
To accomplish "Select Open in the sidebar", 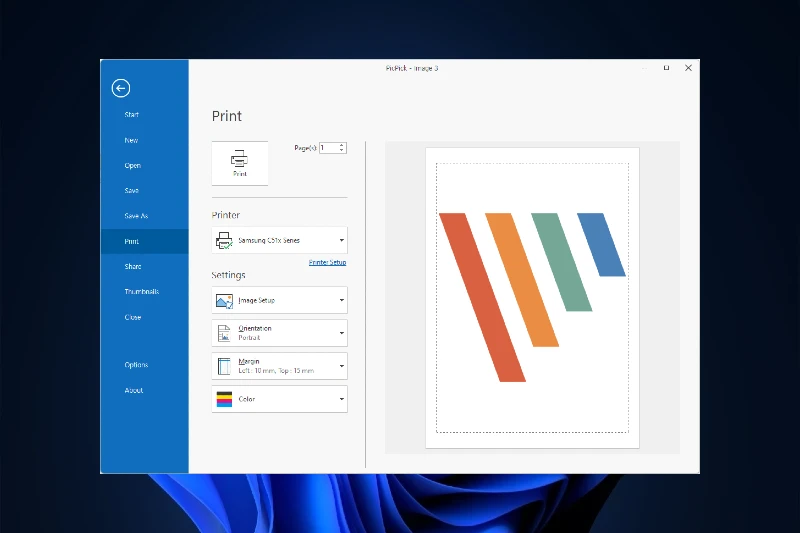I will click(145, 165).
